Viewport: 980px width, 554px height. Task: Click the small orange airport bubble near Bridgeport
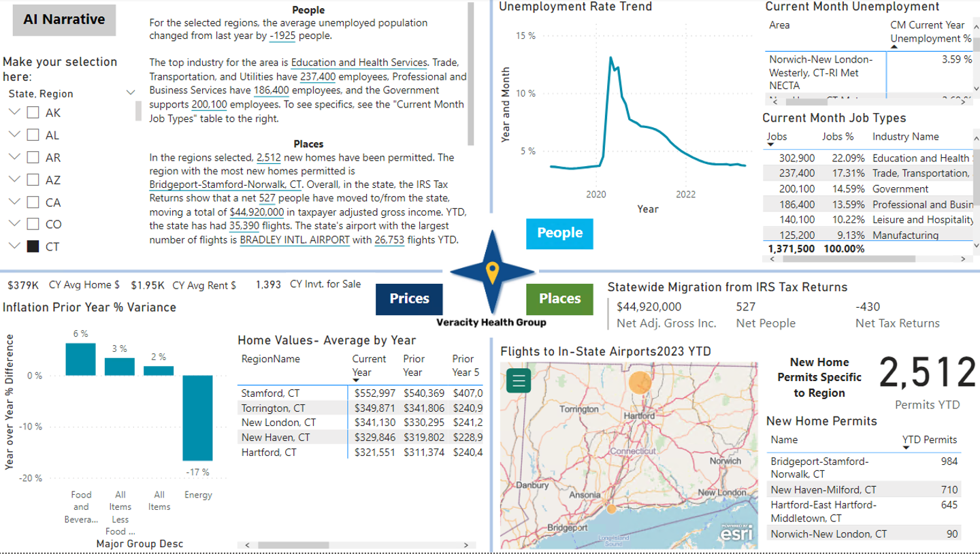point(611,508)
